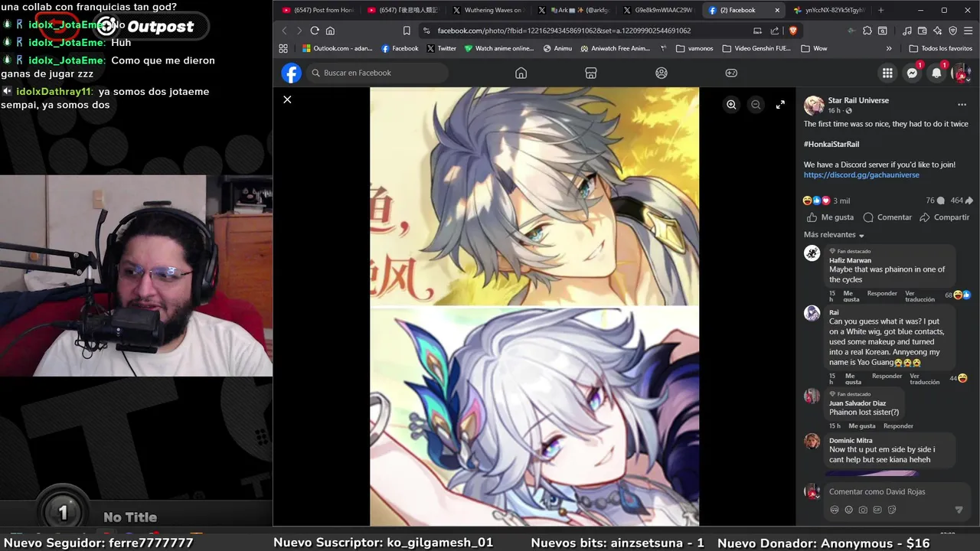Open Watch anime online bookmark

498,48
